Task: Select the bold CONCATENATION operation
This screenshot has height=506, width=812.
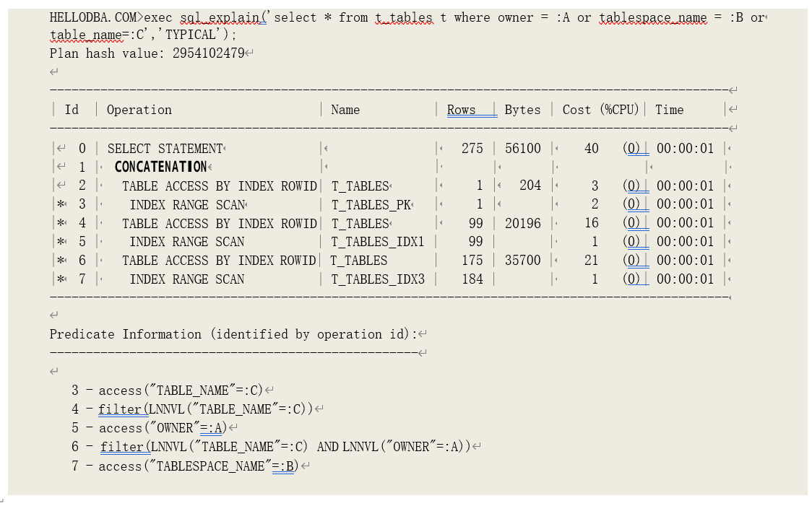Action: (160, 167)
